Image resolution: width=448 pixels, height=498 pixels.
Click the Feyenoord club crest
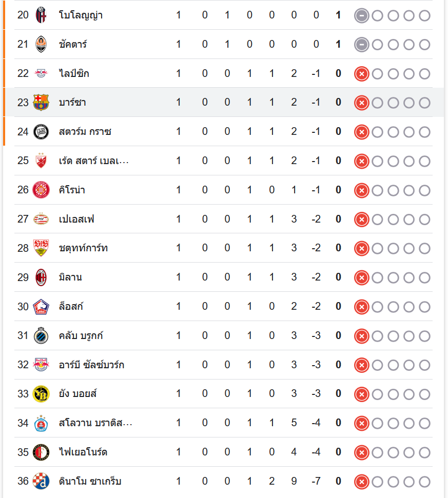click(x=41, y=452)
